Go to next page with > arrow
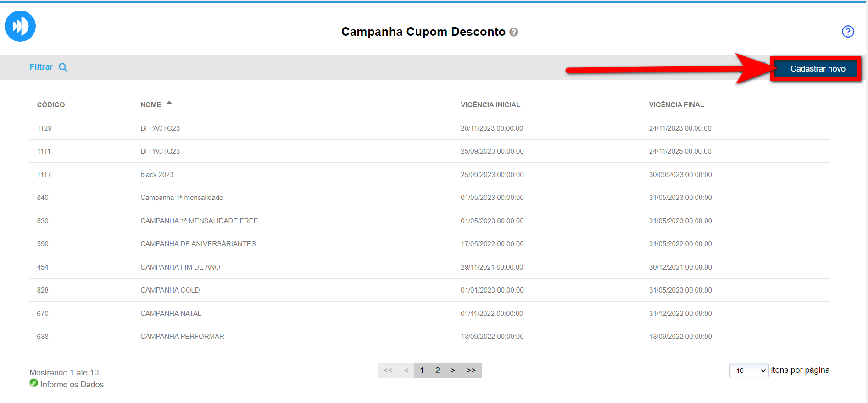The height and width of the screenshot is (403, 868). (453, 370)
